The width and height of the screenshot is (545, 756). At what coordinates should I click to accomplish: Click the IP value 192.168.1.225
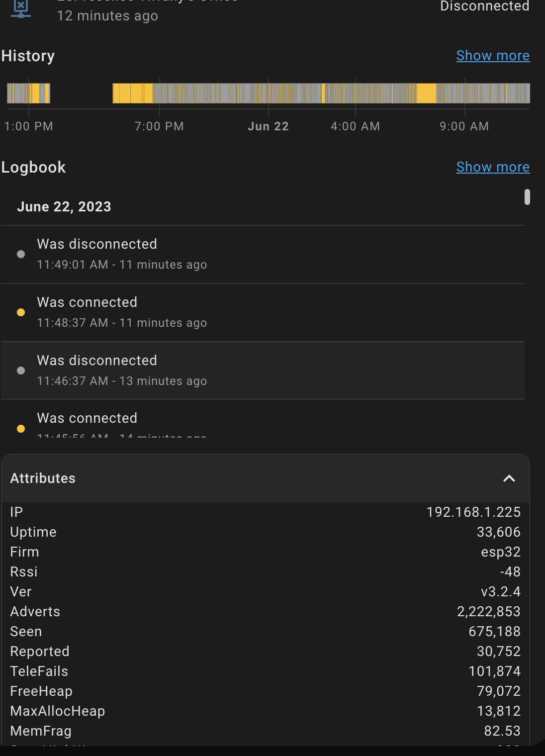473,512
